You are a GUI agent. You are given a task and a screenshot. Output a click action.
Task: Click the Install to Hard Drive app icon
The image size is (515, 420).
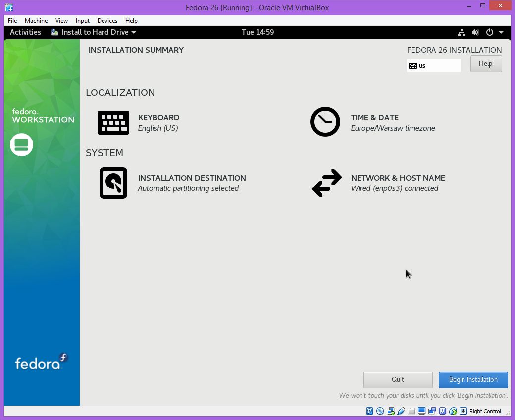pos(55,32)
